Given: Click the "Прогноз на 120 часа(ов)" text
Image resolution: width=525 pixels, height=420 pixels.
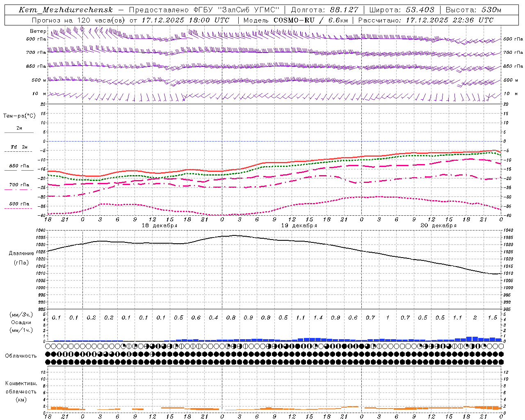Looking at the screenshot, I should coord(79,20).
